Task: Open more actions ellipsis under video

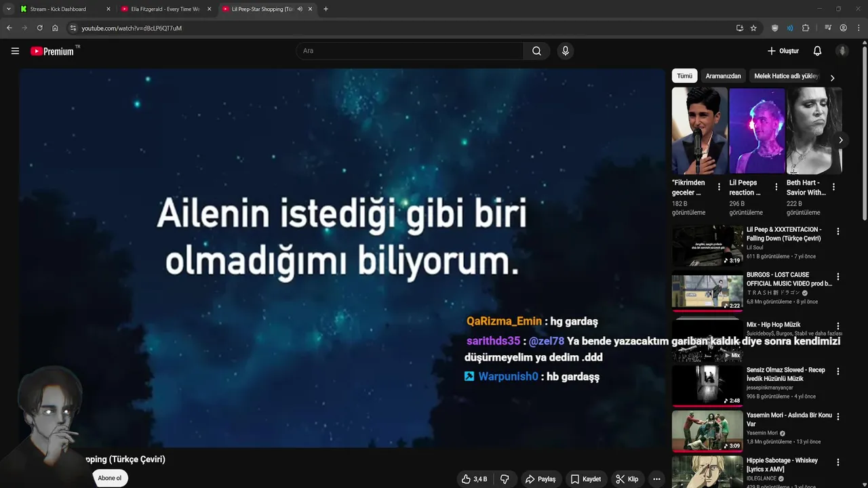Action: click(656, 479)
